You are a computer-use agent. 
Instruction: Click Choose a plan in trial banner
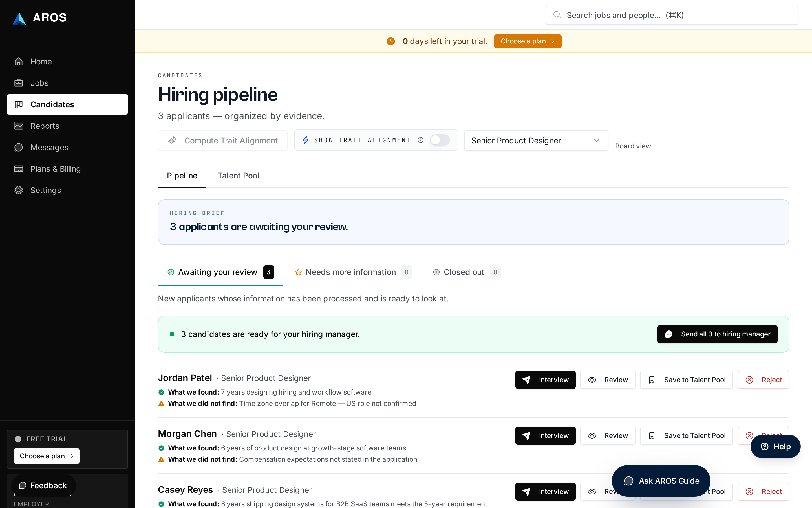(x=528, y=41)
